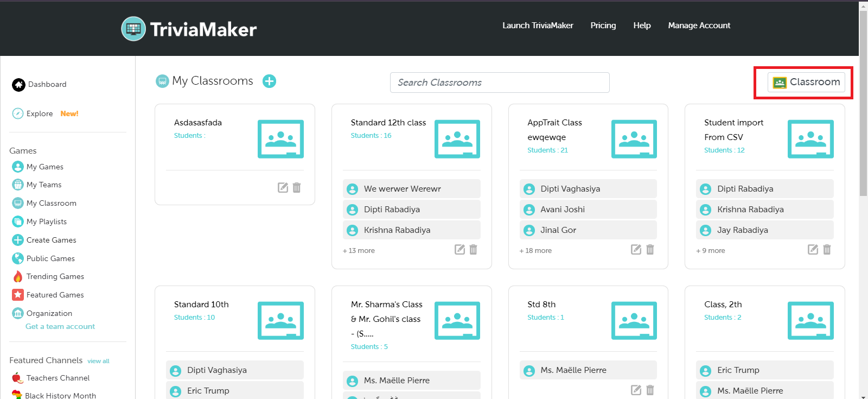Open the Dashboard home icon
The image size is (868, 399).
pyautogui.click(x=19, y=85)
